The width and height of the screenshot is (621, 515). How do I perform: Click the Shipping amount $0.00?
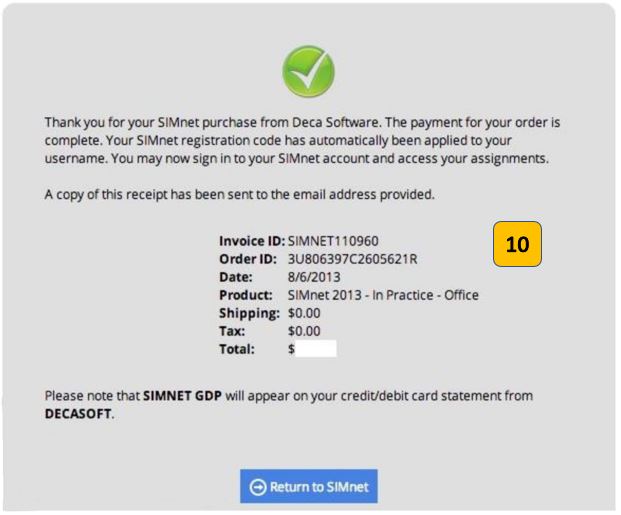pos(304,313)
